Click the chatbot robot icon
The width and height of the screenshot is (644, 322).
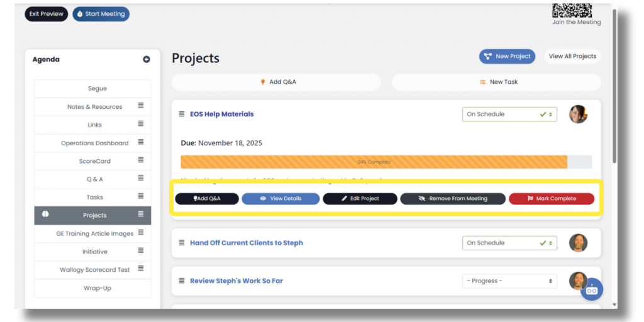tap(591, 289)
